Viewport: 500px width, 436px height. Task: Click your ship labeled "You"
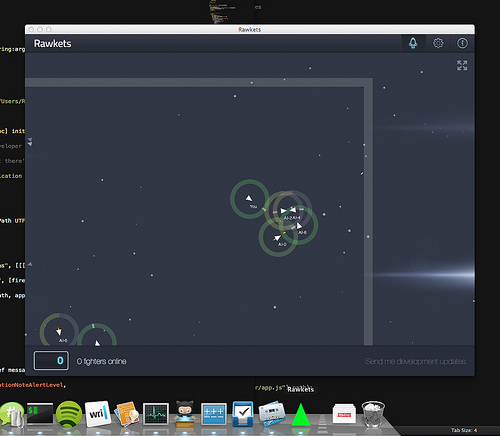pyautogui.click(x=249, y=199)
